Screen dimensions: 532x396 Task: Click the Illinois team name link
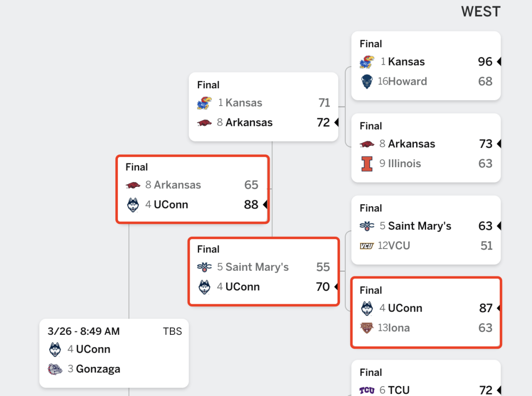(x=404, y=164)
